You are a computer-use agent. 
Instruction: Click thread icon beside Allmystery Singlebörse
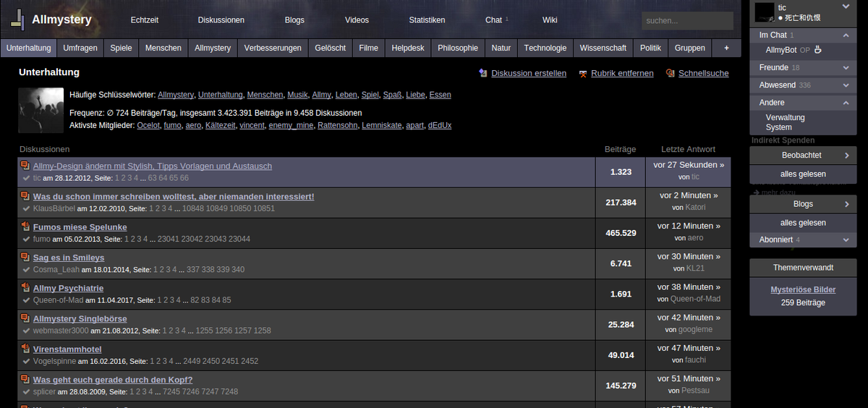coord(25,318)
